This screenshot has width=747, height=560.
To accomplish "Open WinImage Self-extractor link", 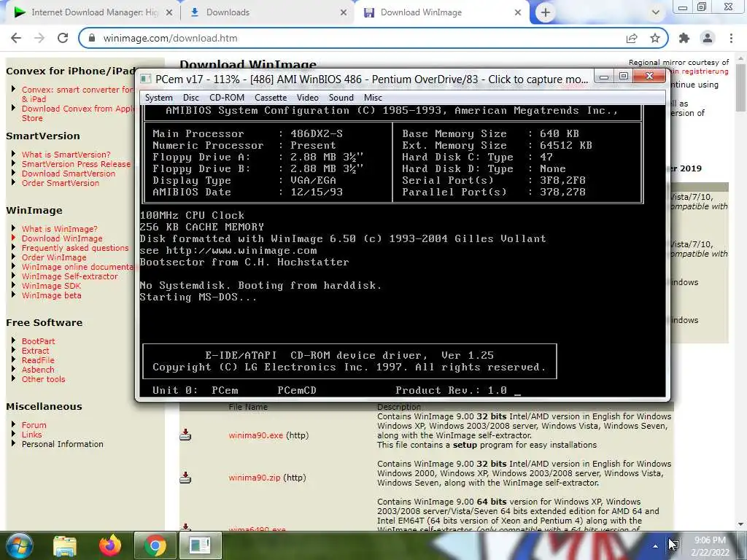I will point(69,276).
